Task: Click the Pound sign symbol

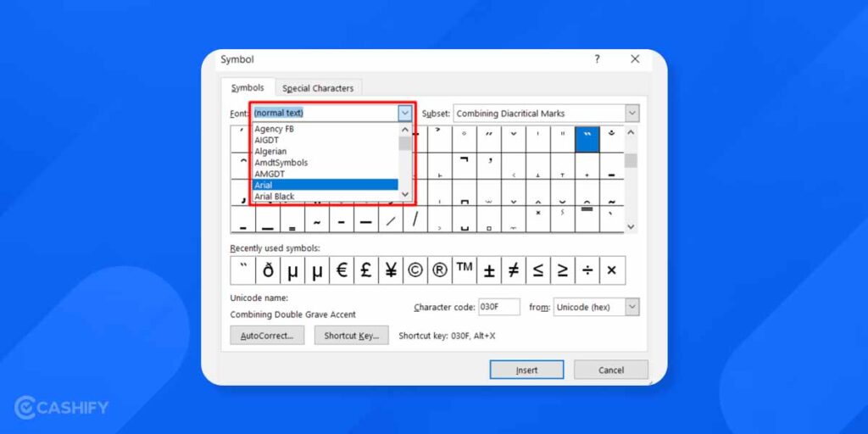Action: coord(366,270)
